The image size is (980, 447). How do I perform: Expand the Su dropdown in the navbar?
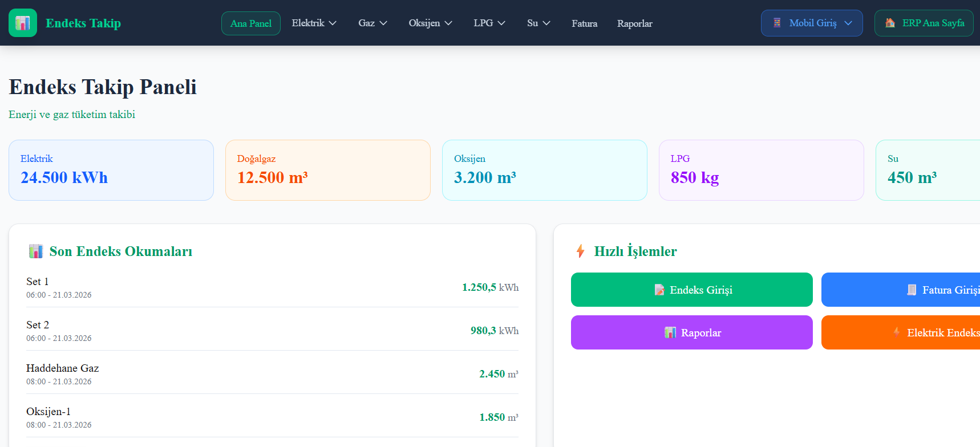pos(539,23)
